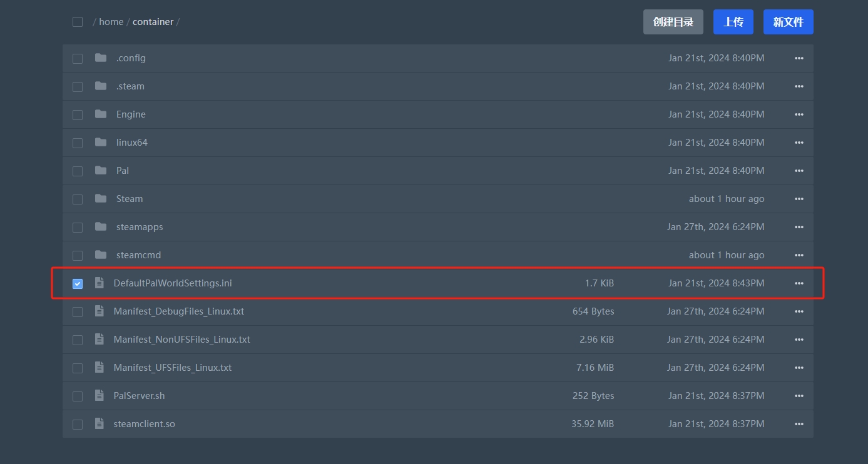Open the steamclient.so file name
The width and height of the screenshot is (868, 464).
[x=144, y=423]
